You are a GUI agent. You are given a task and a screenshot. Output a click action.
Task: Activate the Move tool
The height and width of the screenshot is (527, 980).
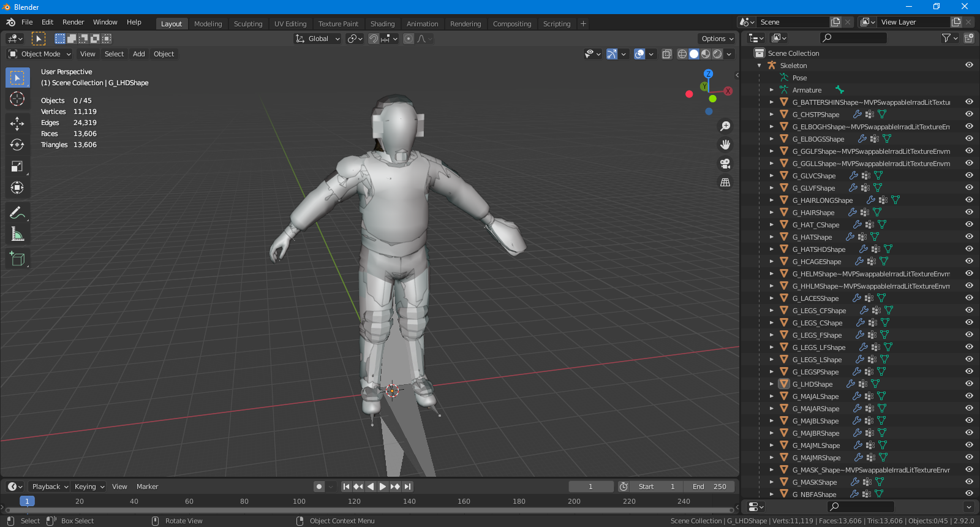17,124
